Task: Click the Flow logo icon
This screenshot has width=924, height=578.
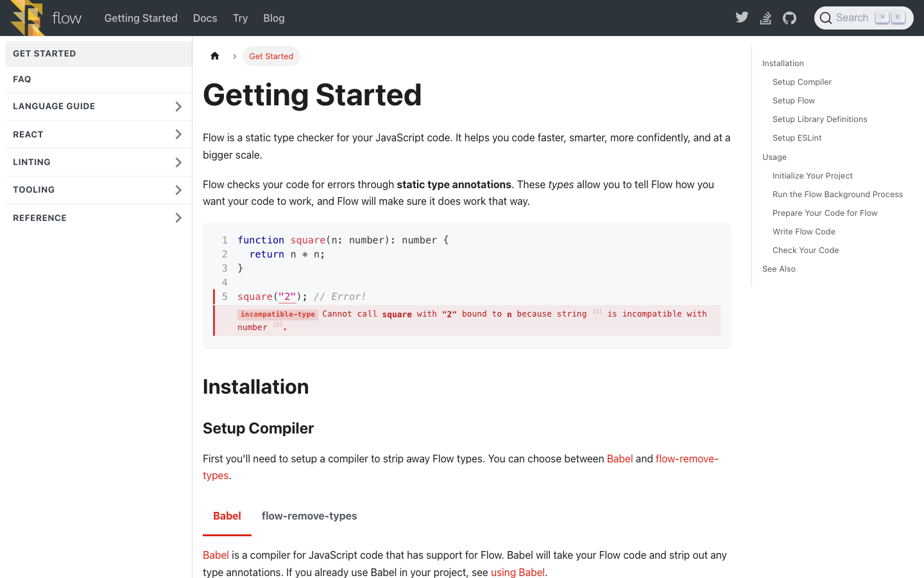Action: 28,18
